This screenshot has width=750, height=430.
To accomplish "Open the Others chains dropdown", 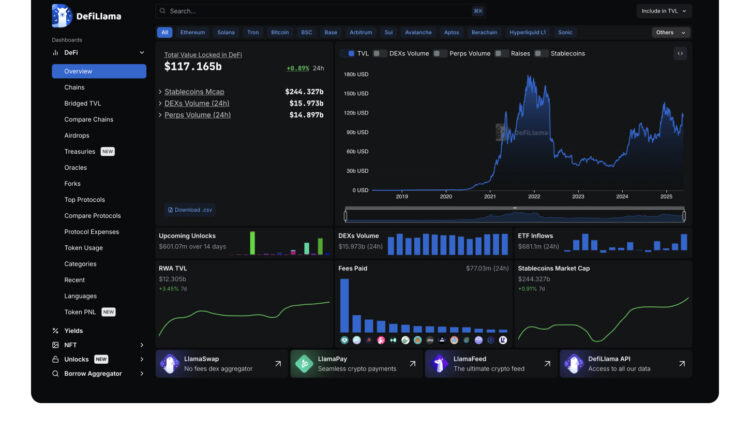I will [x=670, y=32].
